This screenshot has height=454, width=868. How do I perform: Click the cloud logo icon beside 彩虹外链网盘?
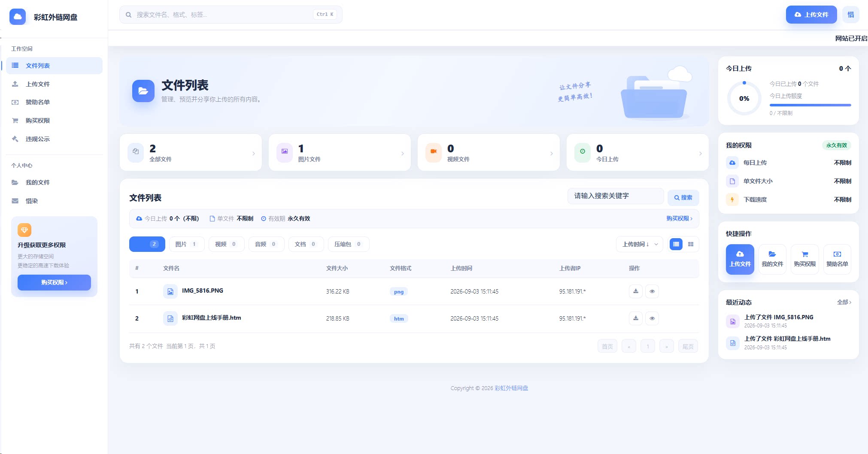click(18, 17)
